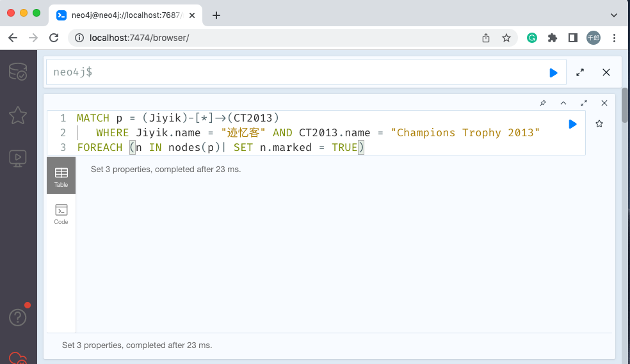
Task: Open the Chrome profile avatar
Action: coord(594,38)
